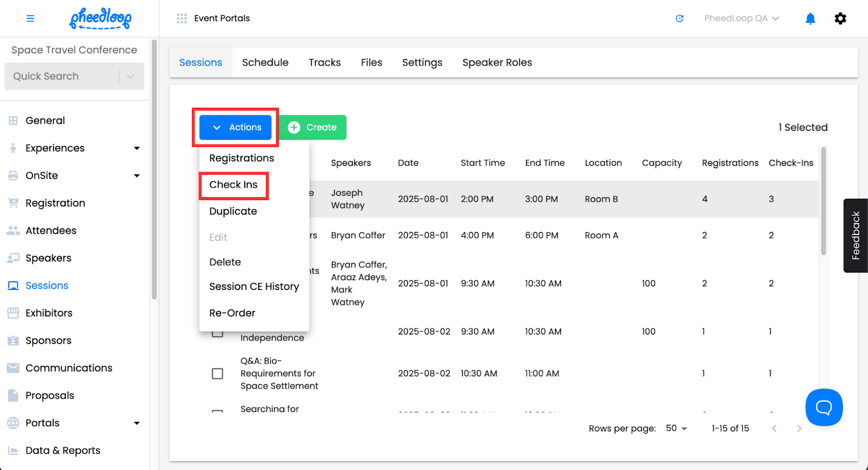Switch to the Schedule tab
This screenshot has width=868, height=470.
coord(265,62)
